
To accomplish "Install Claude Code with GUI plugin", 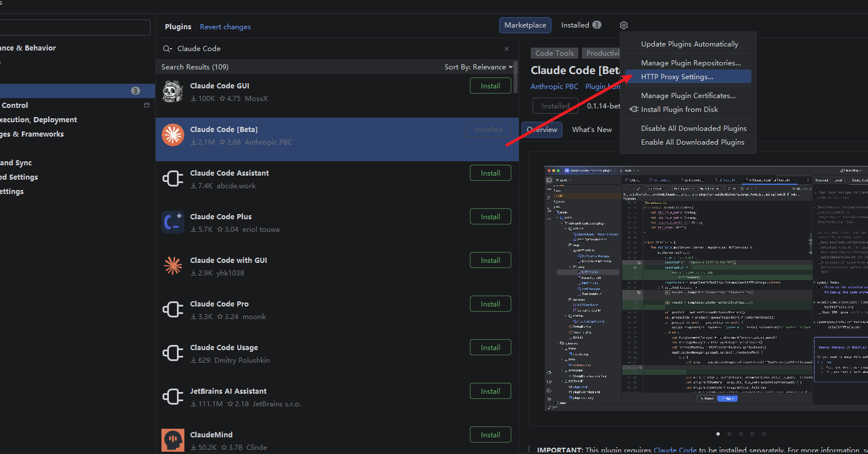I will pos(491,261).
